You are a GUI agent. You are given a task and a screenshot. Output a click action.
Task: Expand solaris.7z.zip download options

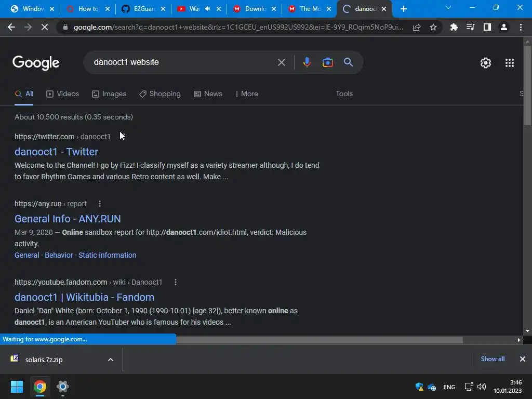(x=111, y=360)
